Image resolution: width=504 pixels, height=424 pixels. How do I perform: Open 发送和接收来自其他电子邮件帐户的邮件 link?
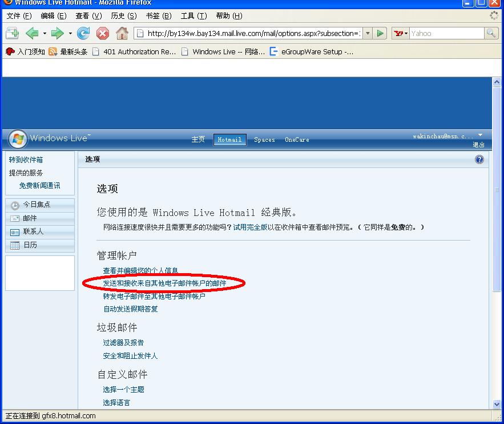(164, 283)
